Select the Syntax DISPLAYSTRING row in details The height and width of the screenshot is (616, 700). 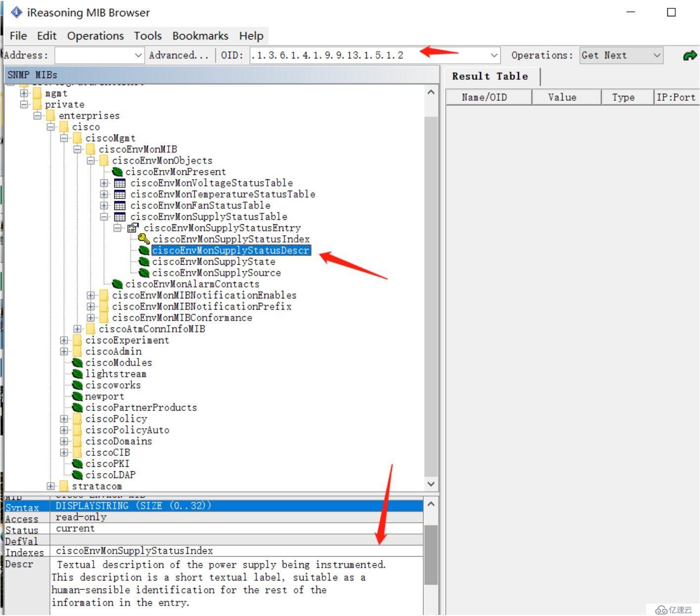pos(214,506)
